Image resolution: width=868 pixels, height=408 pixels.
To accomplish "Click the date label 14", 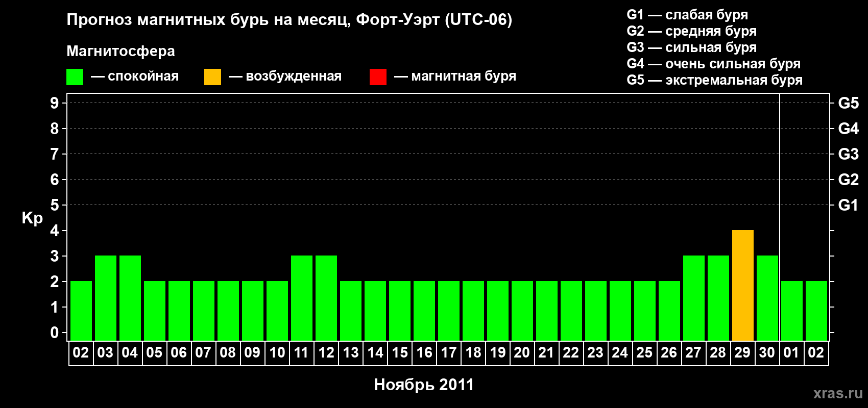I will (x=375, y=352).
